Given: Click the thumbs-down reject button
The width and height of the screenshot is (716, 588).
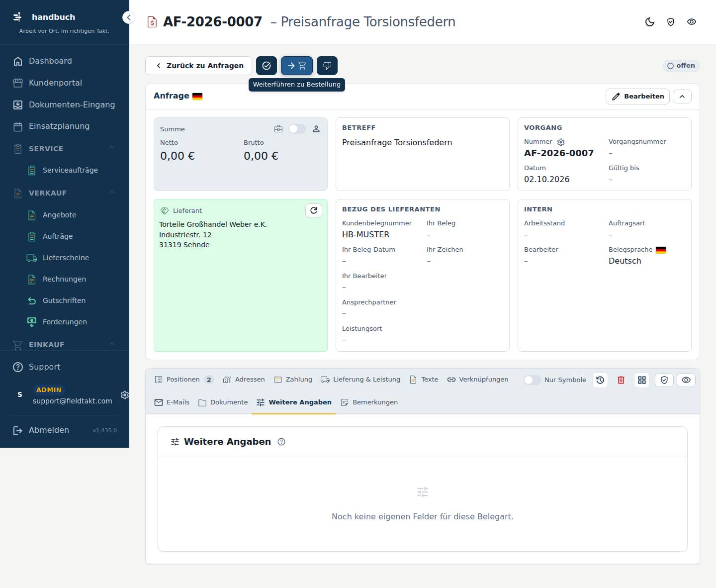Looking at the screenshot, I should coord(327,66).
